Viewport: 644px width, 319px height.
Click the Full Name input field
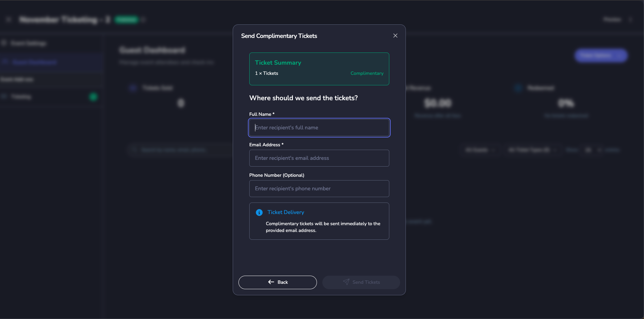click(x=319, y=128)
